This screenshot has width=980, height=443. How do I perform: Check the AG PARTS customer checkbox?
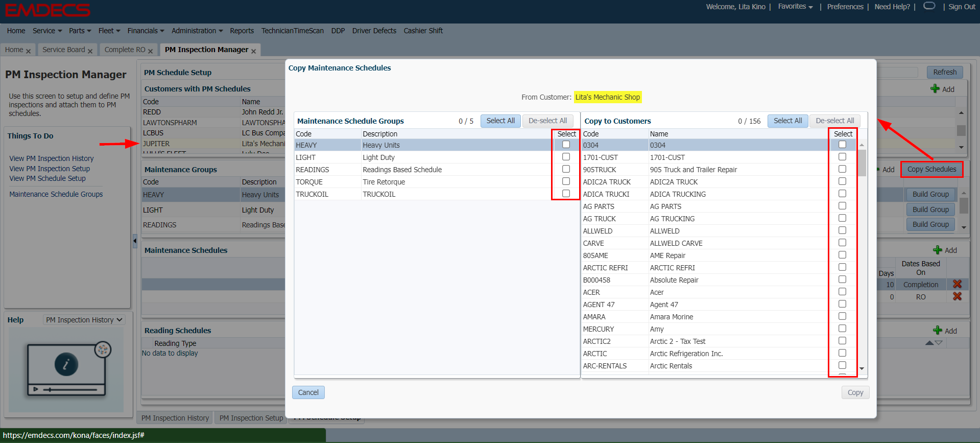coord(842,206)
